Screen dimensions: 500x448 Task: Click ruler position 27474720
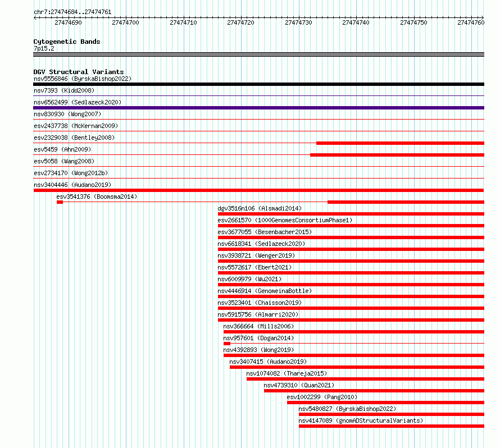pyautogui.click(x=241, y=22)
